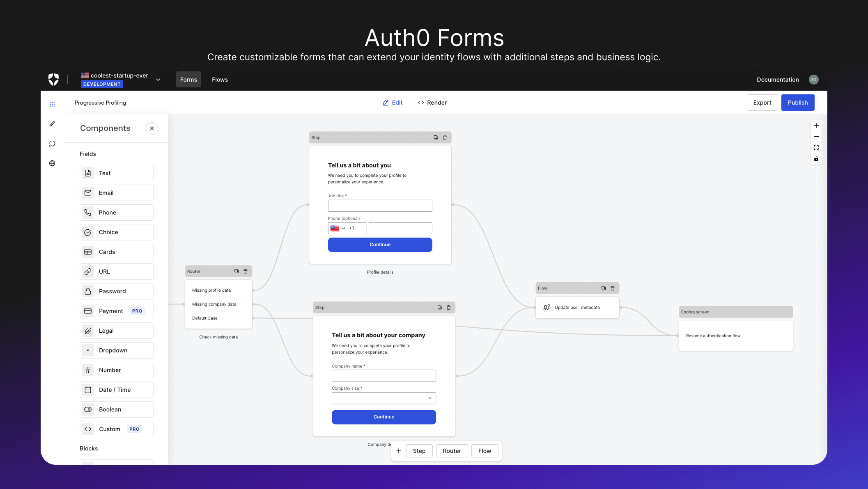
Task: Open the Company size dropdown
Action: 384,398
